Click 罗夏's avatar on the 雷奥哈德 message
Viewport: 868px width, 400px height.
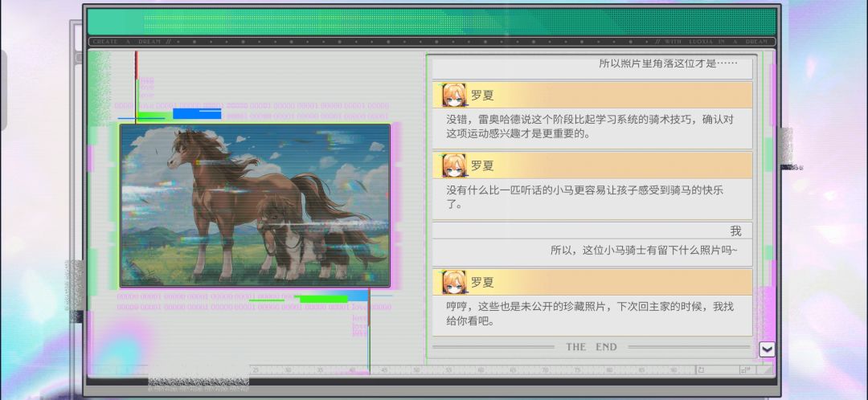coord(453,95)
